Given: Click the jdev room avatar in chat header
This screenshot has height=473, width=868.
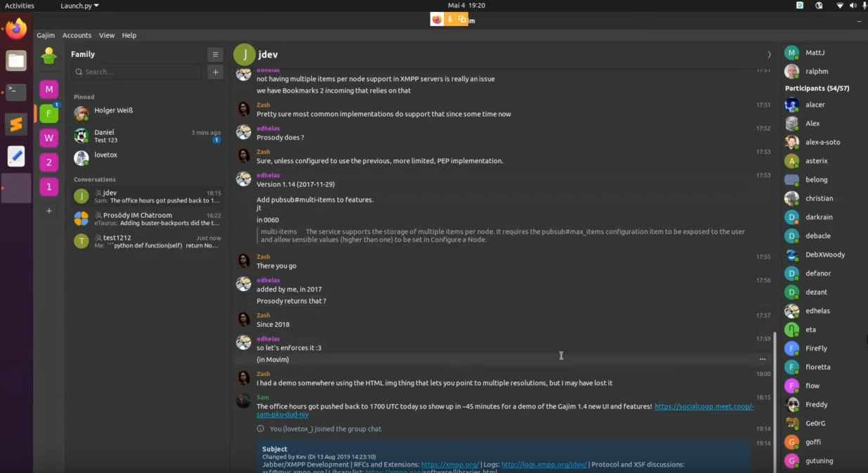Looking at the screenshot, I should [x=244, y=54].
